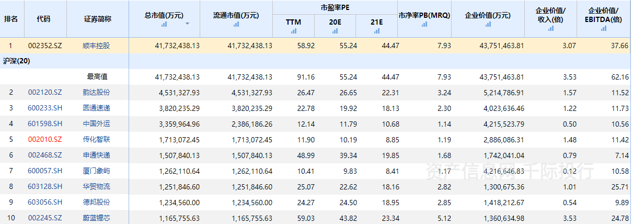Open stock code 002352.SZ
This screenshot has width=644, height=224.
pos(45,46)
